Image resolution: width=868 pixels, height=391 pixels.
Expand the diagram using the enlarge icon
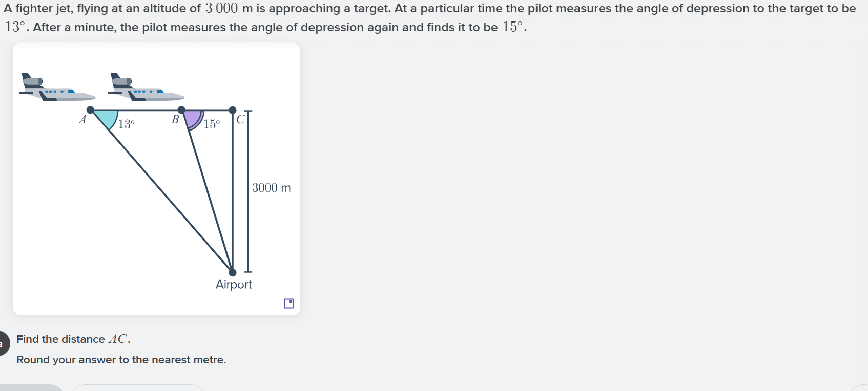[288, 303]
